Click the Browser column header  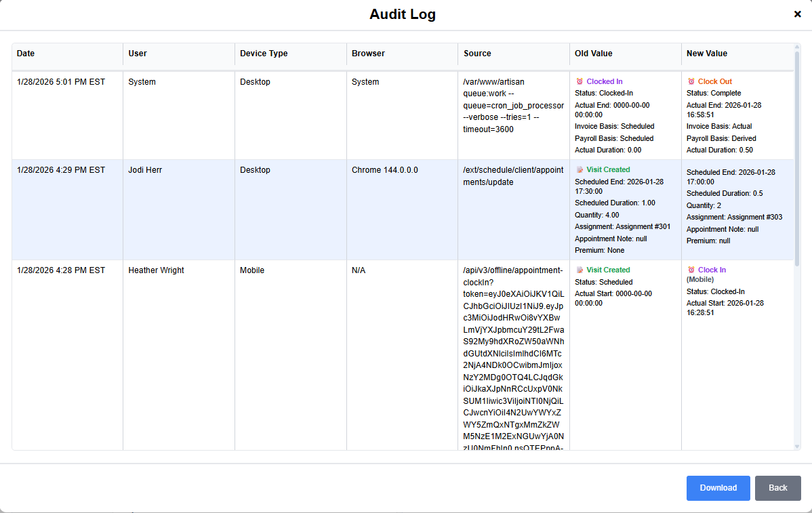368,54
